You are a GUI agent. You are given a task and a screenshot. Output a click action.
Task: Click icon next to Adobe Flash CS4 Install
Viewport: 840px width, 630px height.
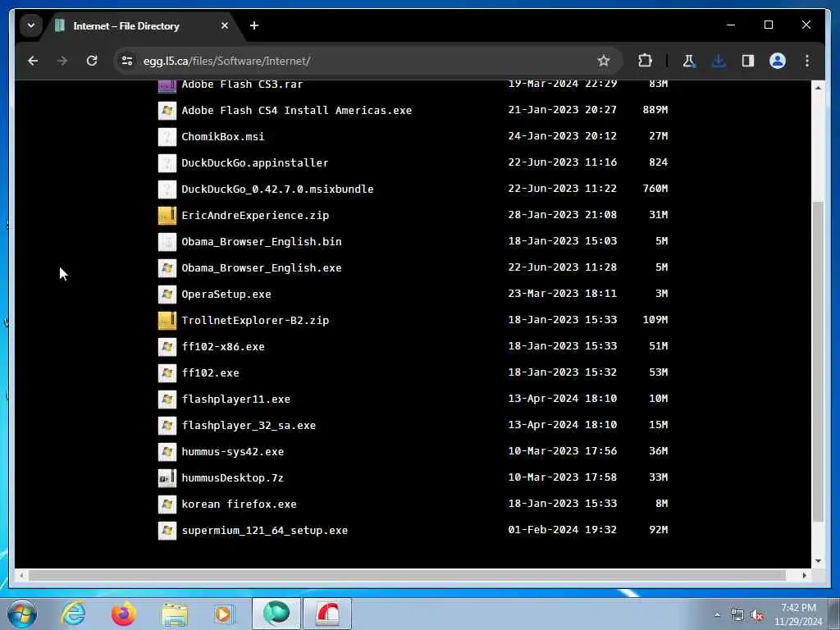(167, 111)
